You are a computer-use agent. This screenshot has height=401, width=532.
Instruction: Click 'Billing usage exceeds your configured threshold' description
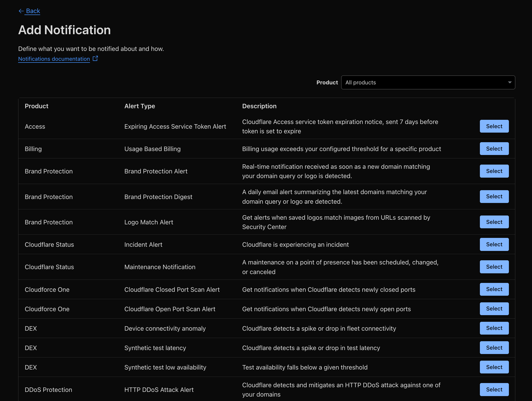pos(341,149)
